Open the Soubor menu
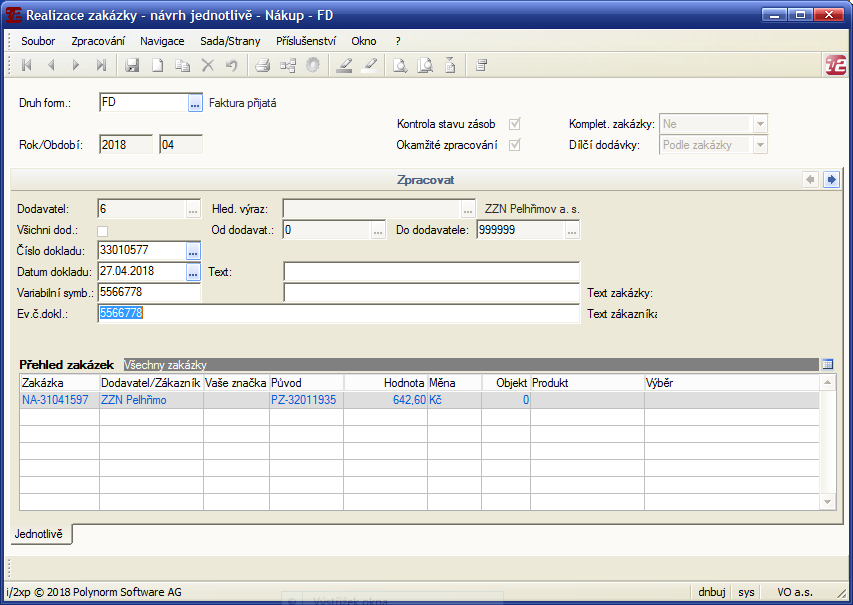Screen dimensions: 853x605 38,41
